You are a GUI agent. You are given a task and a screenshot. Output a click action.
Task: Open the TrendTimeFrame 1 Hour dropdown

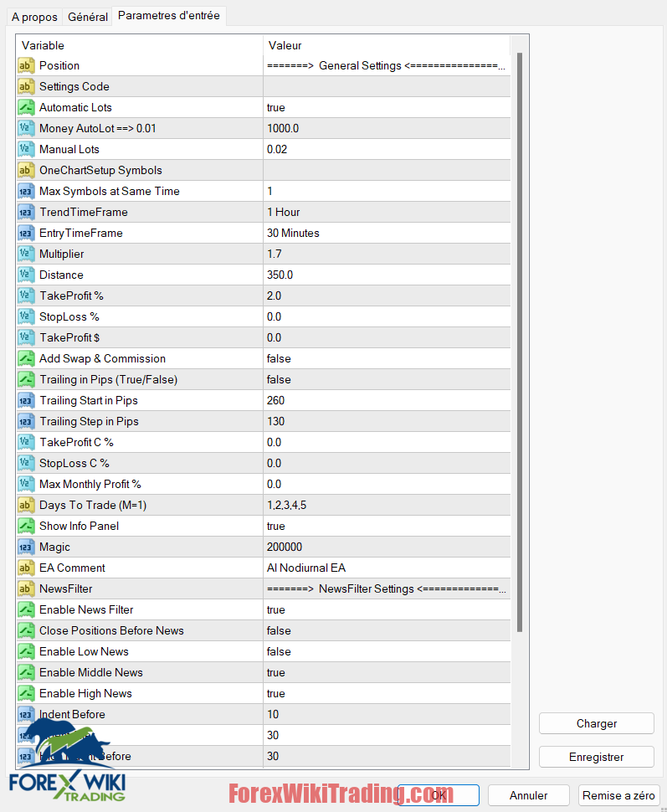click(387, 213)
